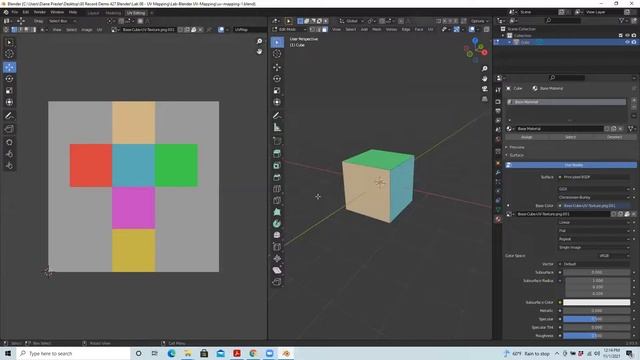
Task: Enable vertex select mode in 3D viewport
Action: [x=312, y=29]
